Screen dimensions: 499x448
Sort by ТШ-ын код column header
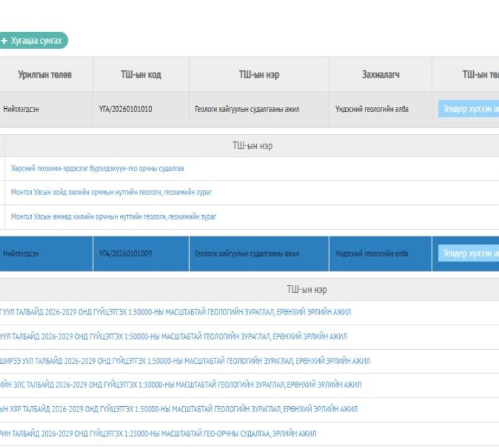click(140, 74)
